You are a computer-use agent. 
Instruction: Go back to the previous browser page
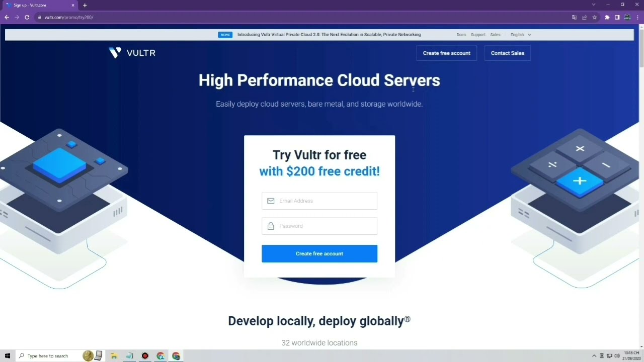coord(7,17)
